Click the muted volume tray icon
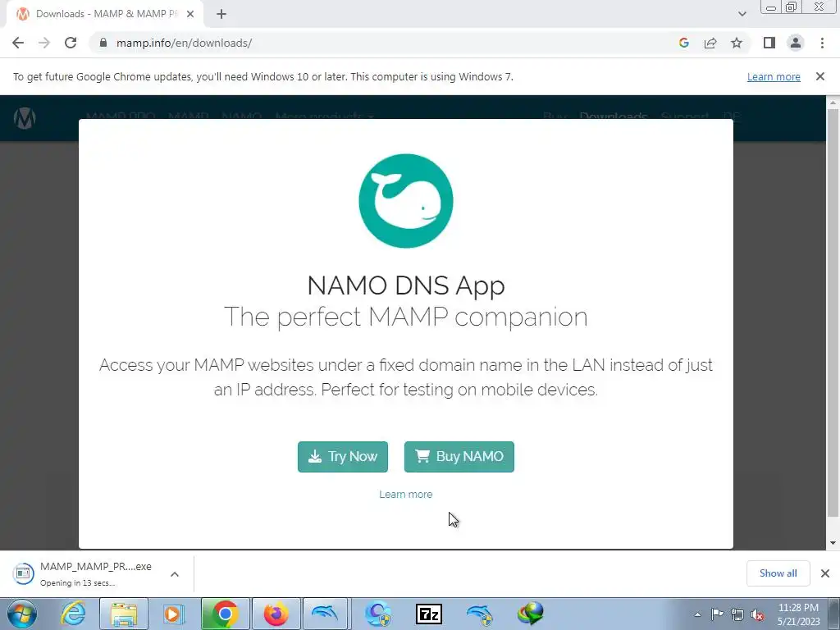The height and width of the screenshot is (630, 840). 757,614
